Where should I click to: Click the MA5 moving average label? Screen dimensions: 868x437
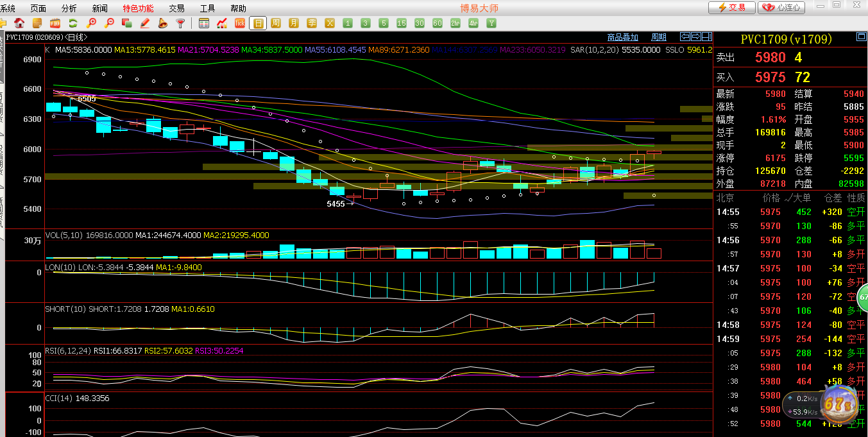[83, 49]
